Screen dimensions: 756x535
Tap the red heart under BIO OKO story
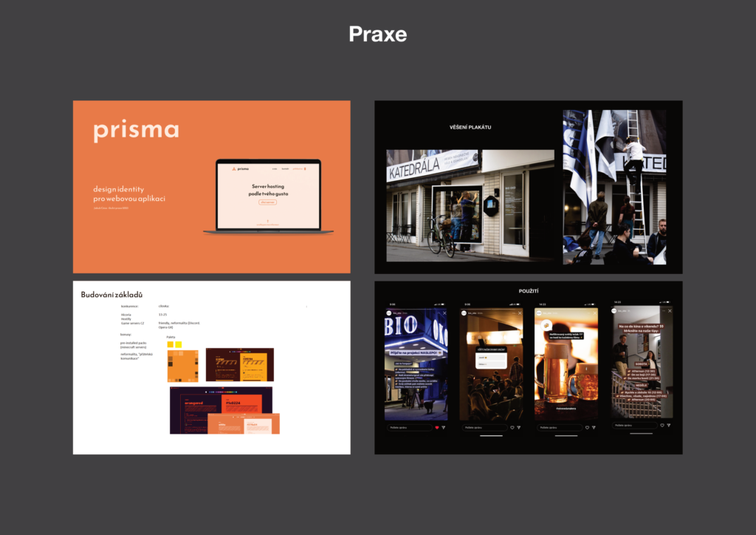coord(437,427)
